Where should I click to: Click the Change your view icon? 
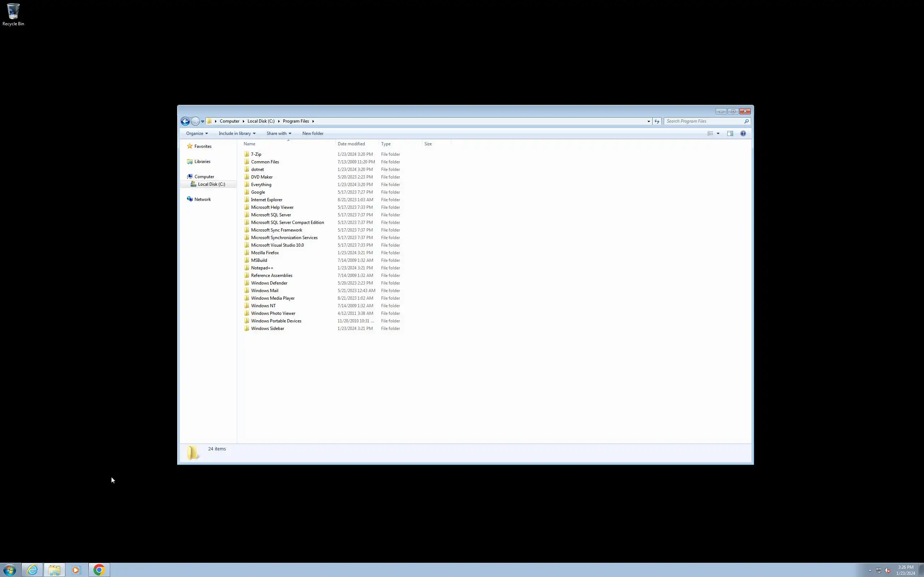click(x=710, y=133)
